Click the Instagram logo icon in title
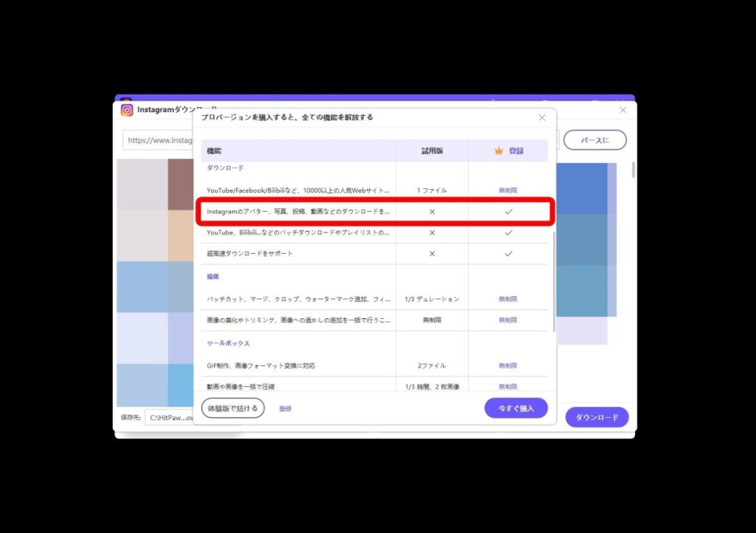This screenshot has width=756, height=533. [127, 110]
